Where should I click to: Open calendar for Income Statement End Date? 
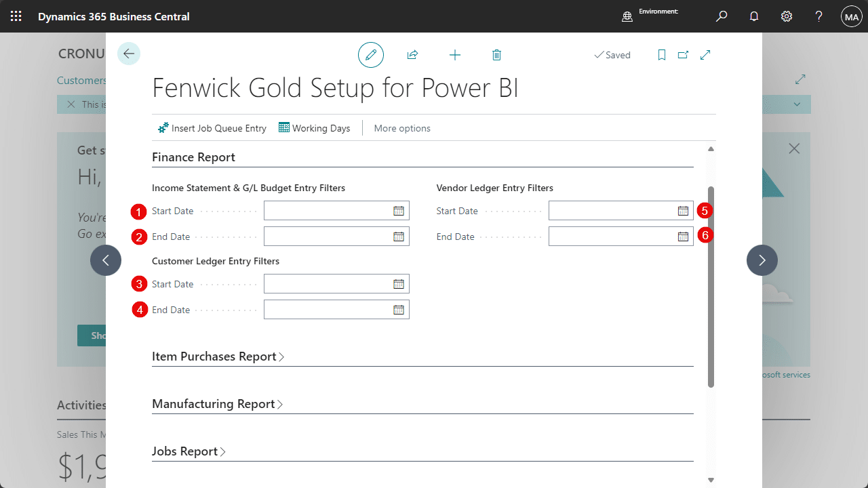click(399, 237)
